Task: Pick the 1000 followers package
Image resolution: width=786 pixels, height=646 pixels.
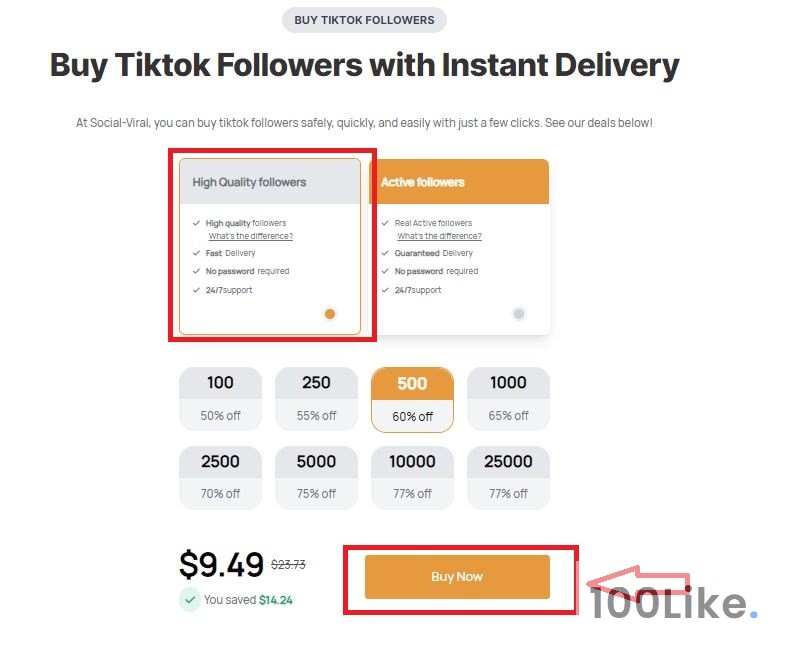Action: pyautogui.click(x=508, y=398)
